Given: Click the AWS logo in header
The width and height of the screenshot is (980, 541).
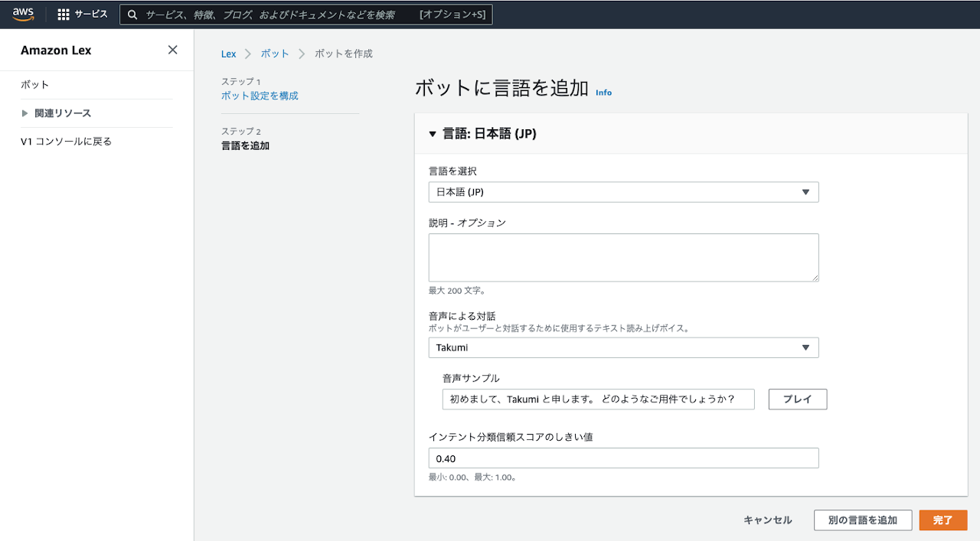Looking at the screenshot, I should point(23,14).
